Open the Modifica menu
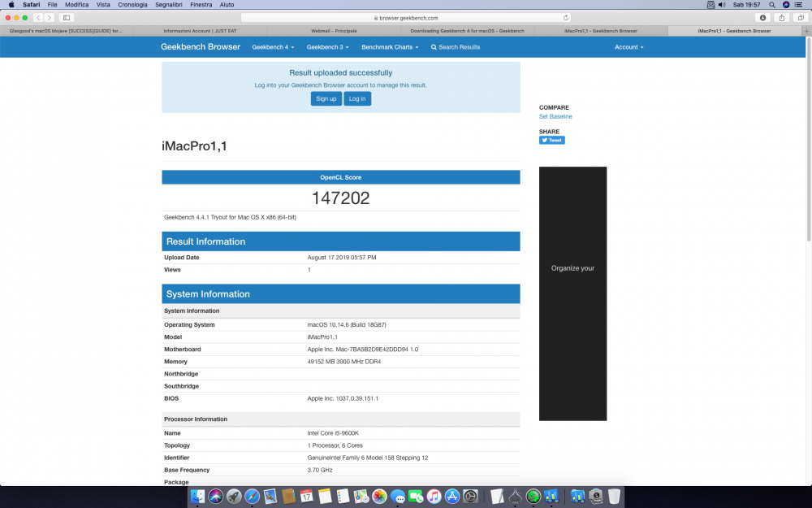The image size is (812, 508). pyautogui.click(x=76, y=5)
